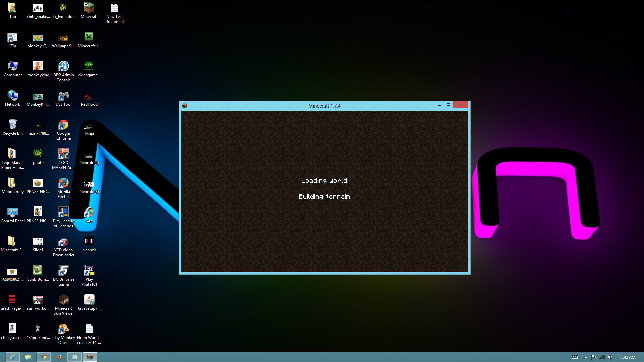Select the Minecraft Skin Viewer icon
Viewport: 644px width, 362px height.
tap(63, 300)
